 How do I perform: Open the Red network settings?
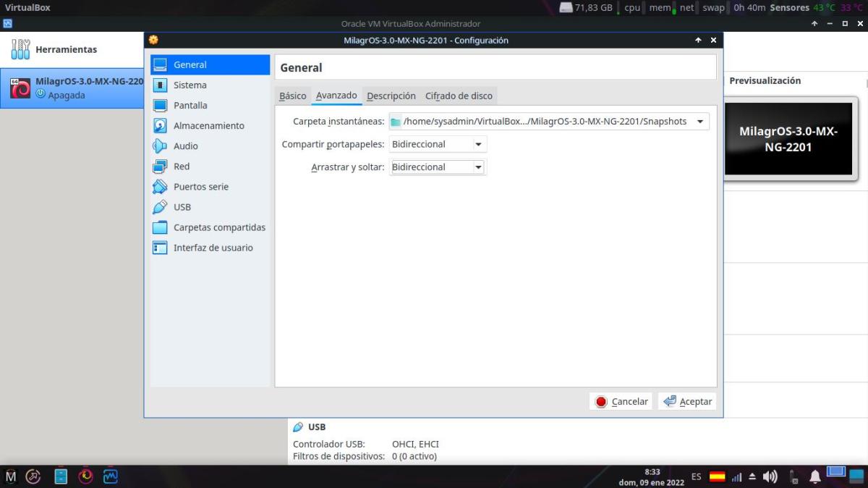[181, 167]
